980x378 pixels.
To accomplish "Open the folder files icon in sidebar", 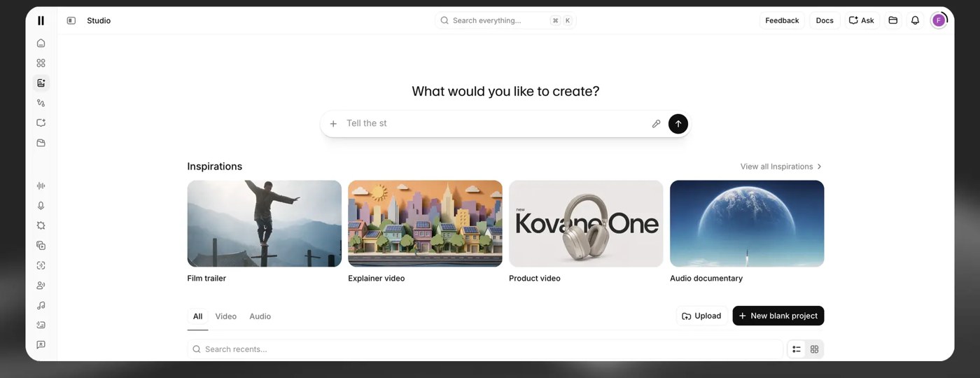I will [x=41, y=143].
